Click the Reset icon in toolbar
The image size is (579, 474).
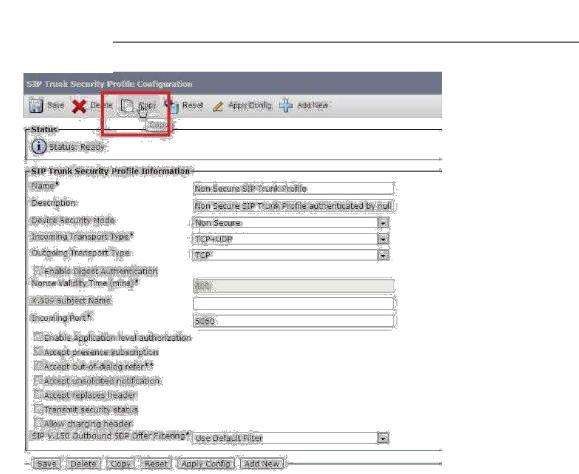click(172, 106)
